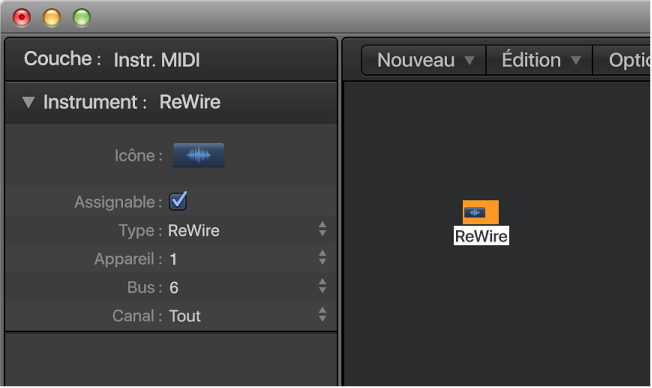The height and width of the screenshot is (388, 652).
Task: Click the instrument name ReWire in inspector
Action: click(190, 102)
